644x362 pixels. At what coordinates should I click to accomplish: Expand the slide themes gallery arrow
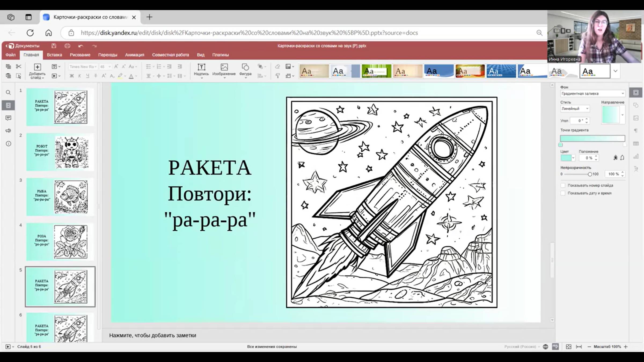tap(615, 71)
